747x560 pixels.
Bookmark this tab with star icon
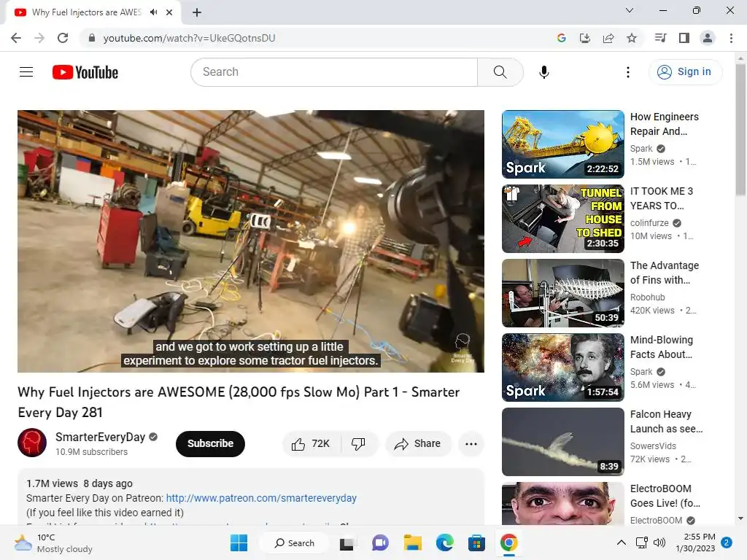click(632, 38)
